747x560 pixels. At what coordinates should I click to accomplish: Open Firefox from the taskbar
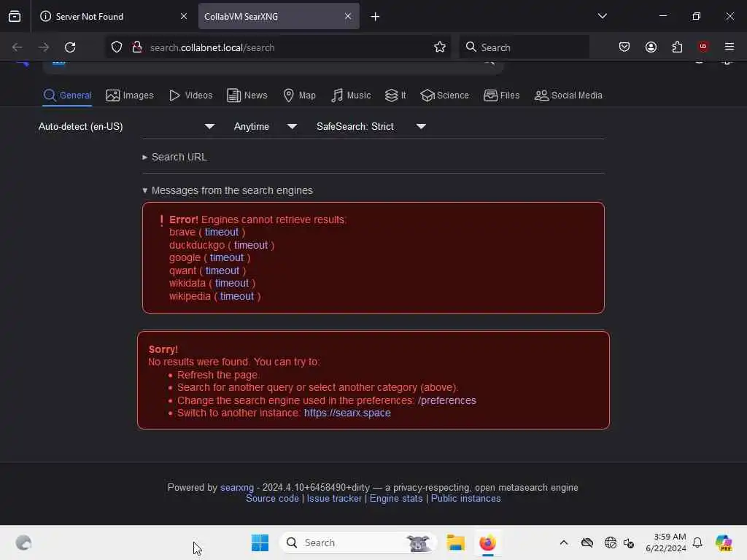click(487, 542)
